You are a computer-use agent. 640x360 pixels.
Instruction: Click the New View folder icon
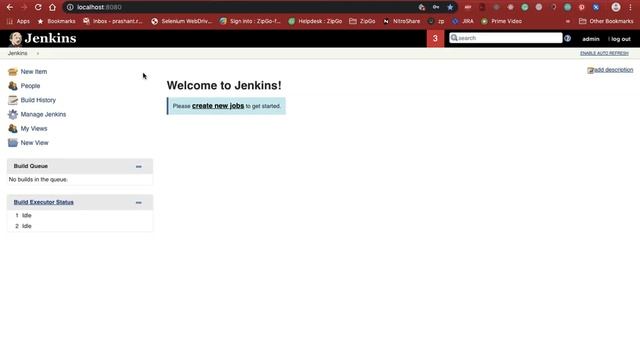point(13,143)
